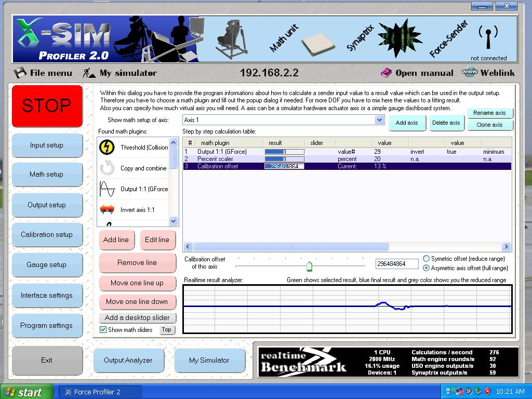Click the Add axis button
Image resolution: width=532 pixels, height=399 pixels.
(406, 123)
